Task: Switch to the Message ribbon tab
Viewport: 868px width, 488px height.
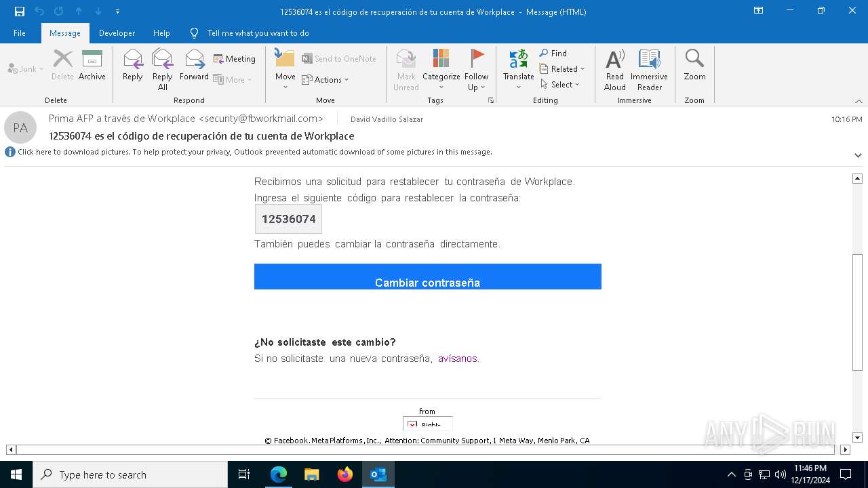Action: point(65,33)
